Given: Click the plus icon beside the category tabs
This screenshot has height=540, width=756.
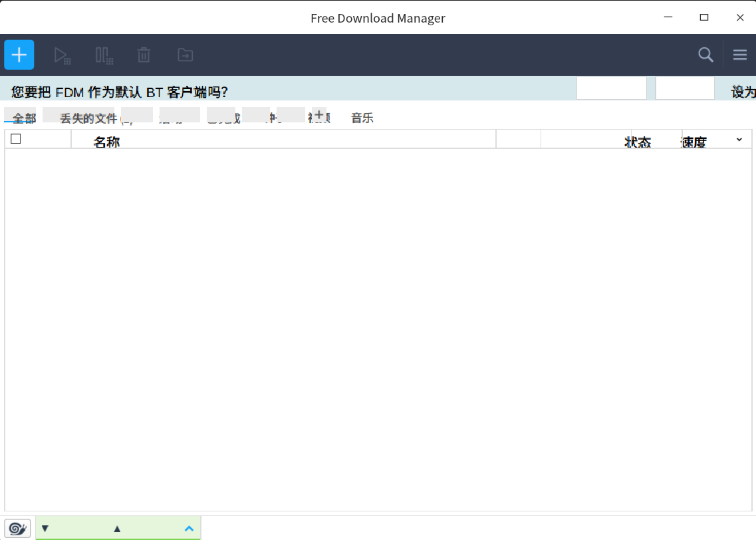Looking at the screenshot, I should [x=318, y=114].
